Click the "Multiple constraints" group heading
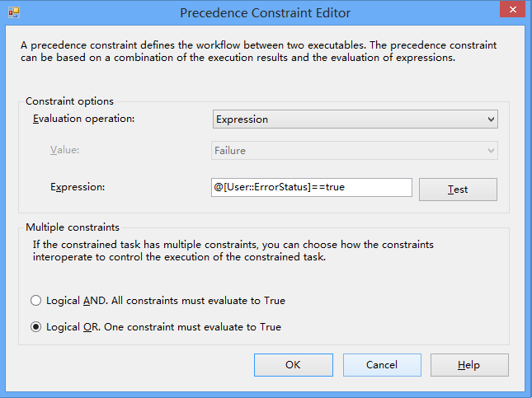The width and height of the screenshot is (532, 398). (x=73, y=227)
